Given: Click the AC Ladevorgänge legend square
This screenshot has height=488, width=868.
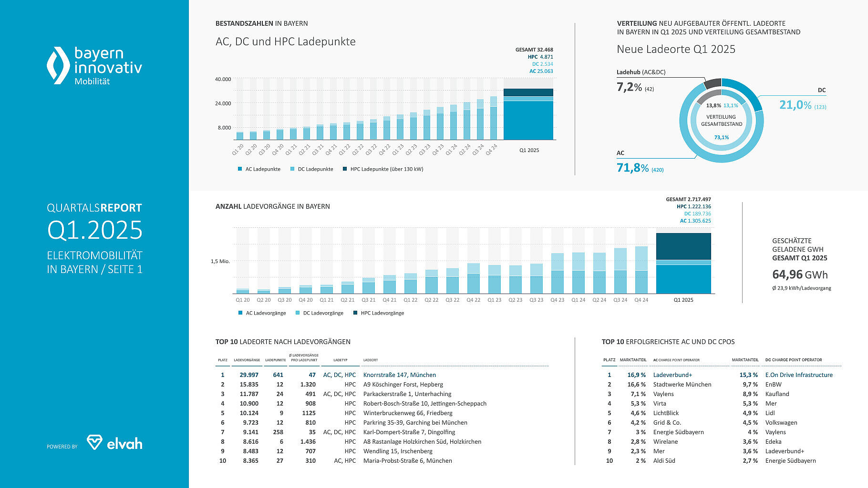Looking at the screenshot, I should click(240, 313).
